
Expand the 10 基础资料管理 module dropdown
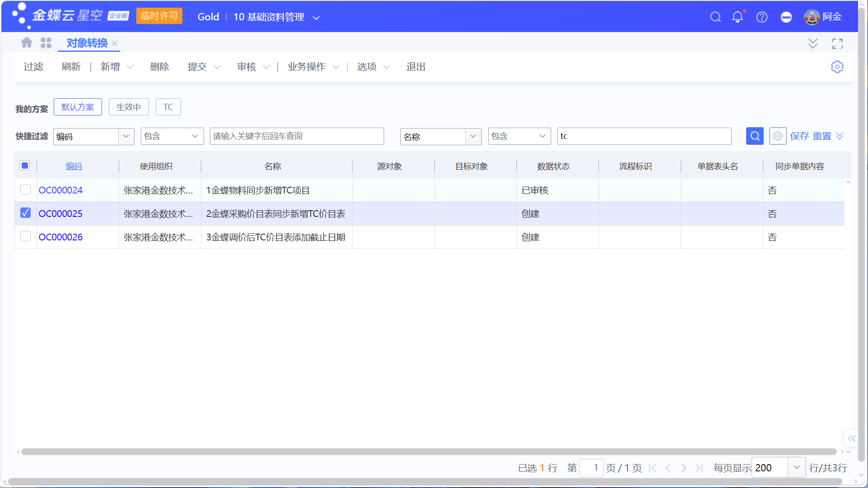point(316,18)
